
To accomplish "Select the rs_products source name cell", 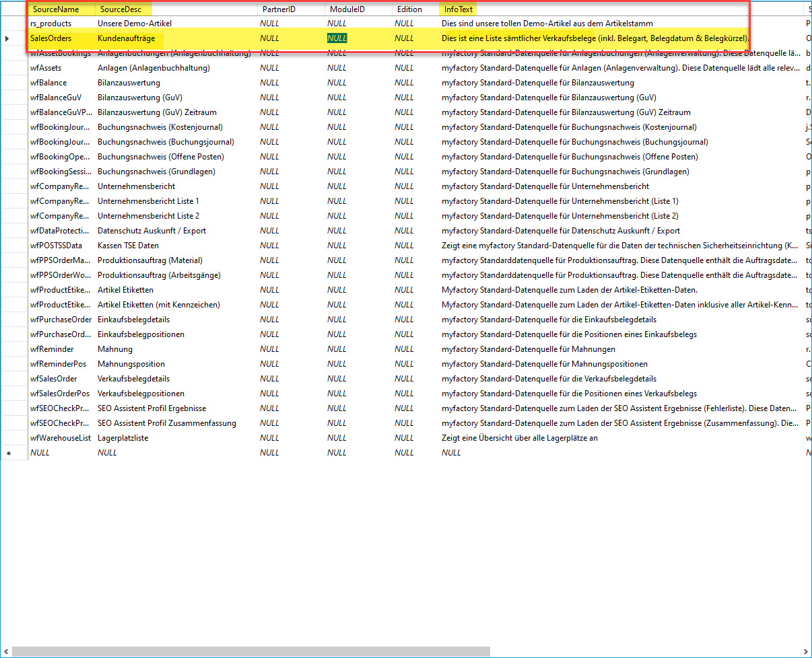I will point(51,24).
